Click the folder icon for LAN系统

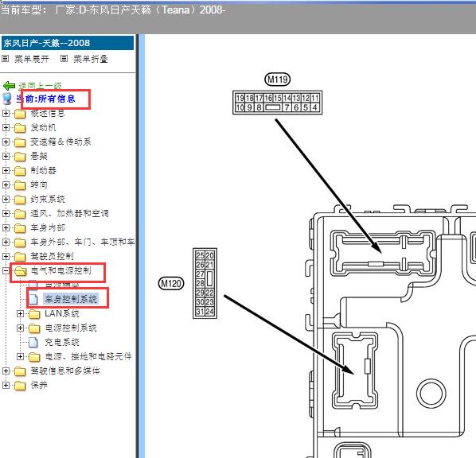tap(34, 314)
